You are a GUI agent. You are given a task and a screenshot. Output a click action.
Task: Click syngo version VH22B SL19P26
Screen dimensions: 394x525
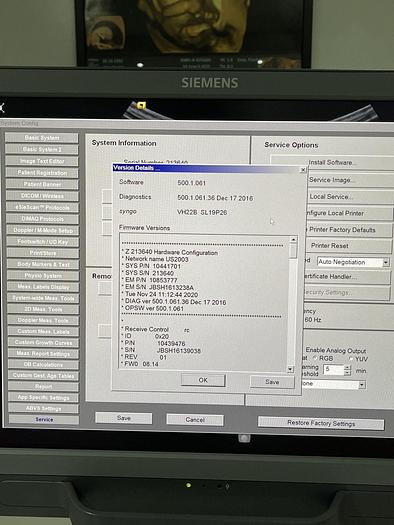coord(202,212)
